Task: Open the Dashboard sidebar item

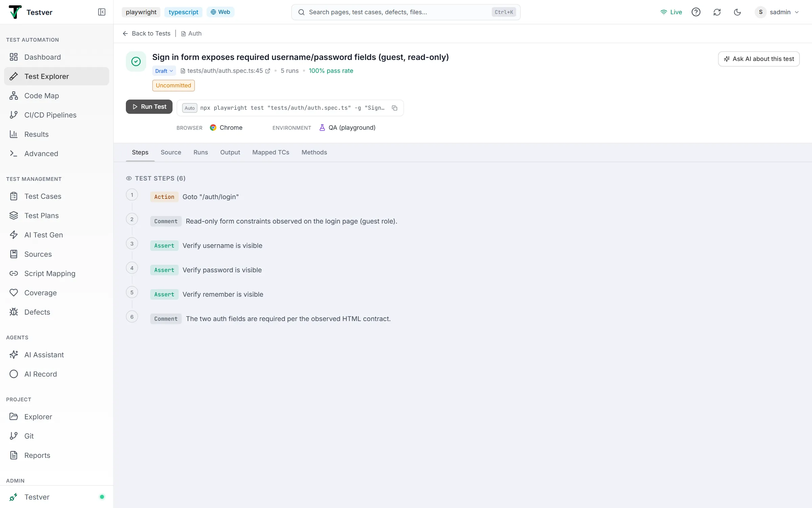Action: pyautogui.click(x=57, y=57)
